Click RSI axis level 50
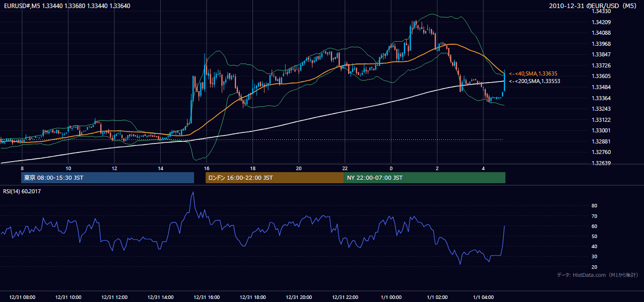644x302 pixels. 594,236
